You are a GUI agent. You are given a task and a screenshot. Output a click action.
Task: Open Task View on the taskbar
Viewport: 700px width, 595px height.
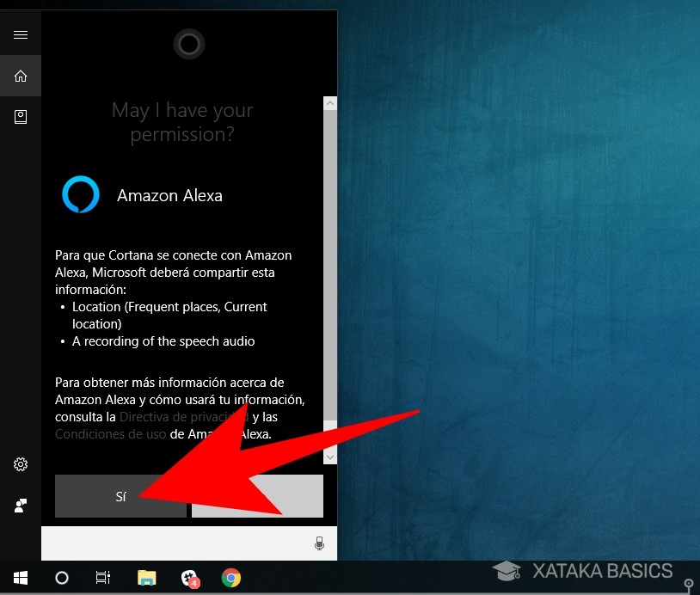pos(102,578)
